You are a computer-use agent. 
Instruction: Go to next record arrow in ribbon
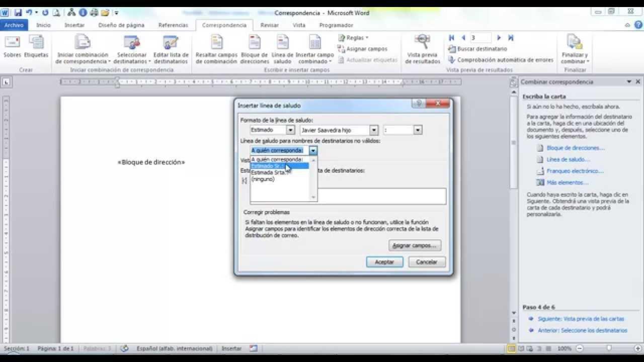pyautogui.click(x=499, y=38)
